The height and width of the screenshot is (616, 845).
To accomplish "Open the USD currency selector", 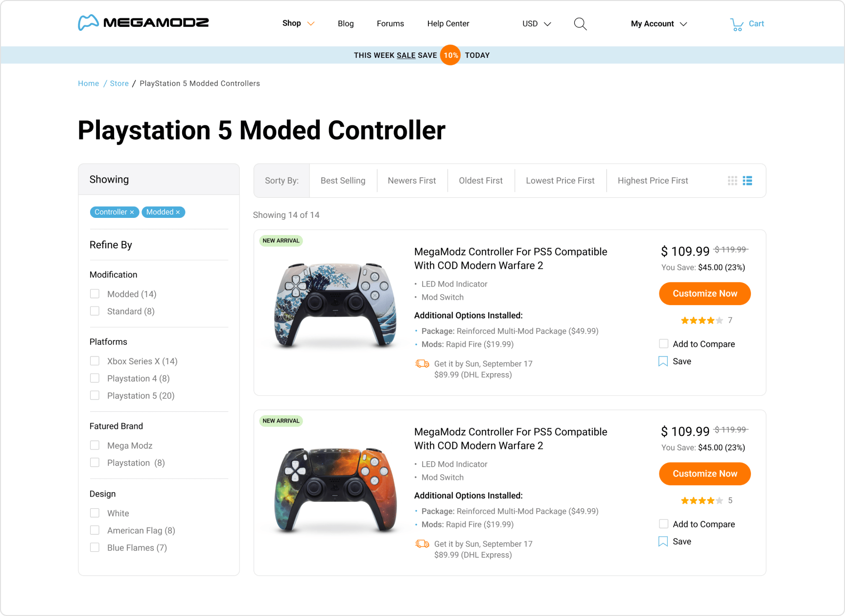I will [x=537, y=24].
